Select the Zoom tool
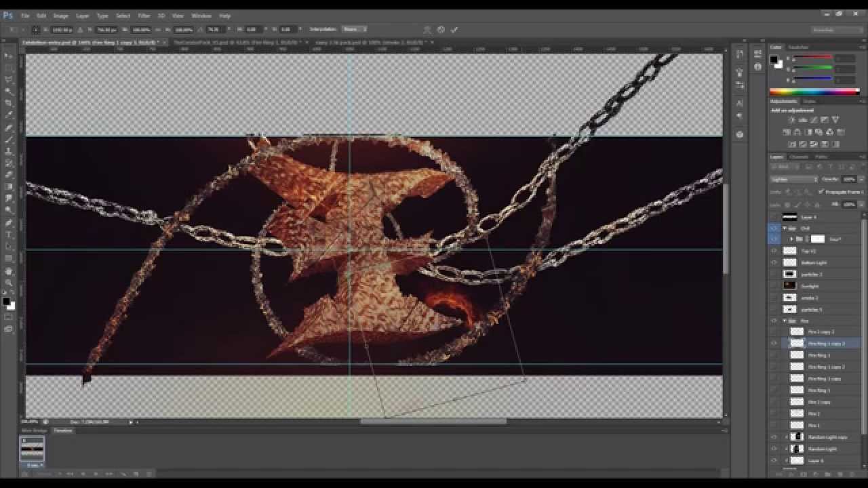The image size is (868, 488). click(x=9, y=283)
